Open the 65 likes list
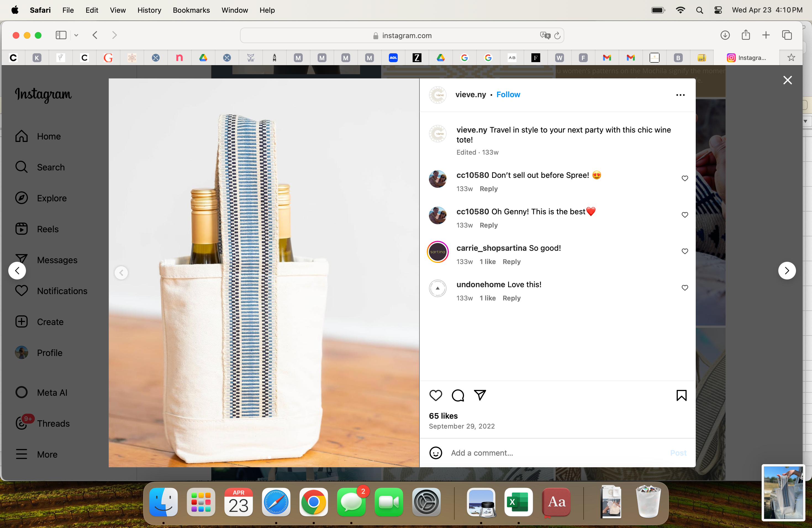Screen dimensions: 812x528 [443, 416]
